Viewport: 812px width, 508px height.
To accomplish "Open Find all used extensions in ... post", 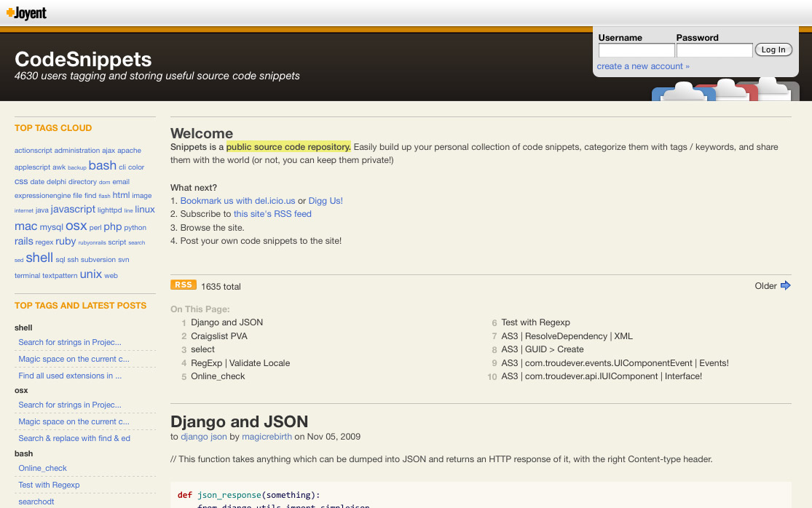I will click(70, 376).
